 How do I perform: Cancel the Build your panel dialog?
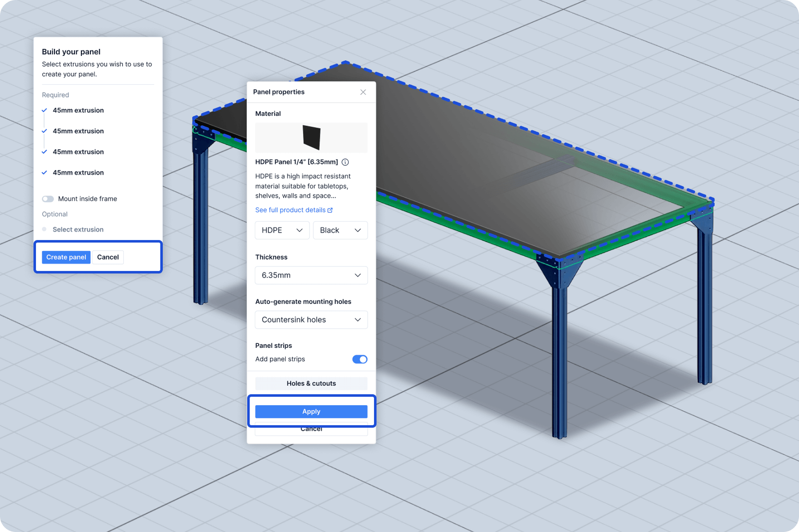click(x=108, y=258)
